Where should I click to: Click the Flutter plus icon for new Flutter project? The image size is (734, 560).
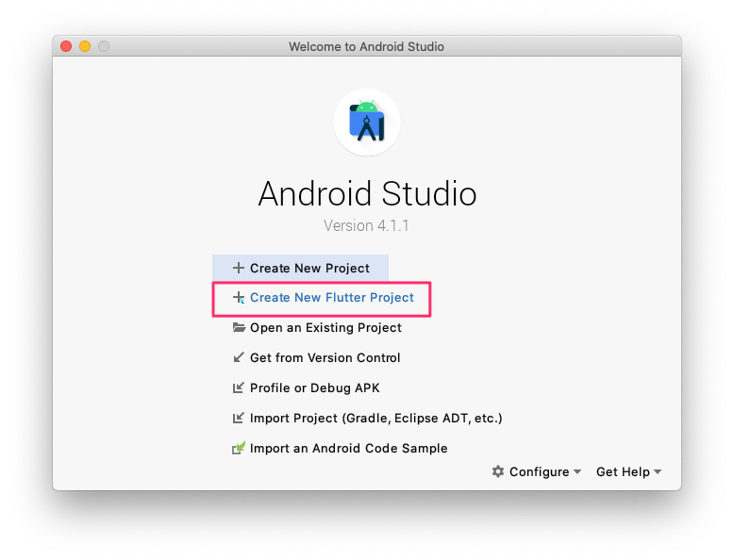[239, 298]
